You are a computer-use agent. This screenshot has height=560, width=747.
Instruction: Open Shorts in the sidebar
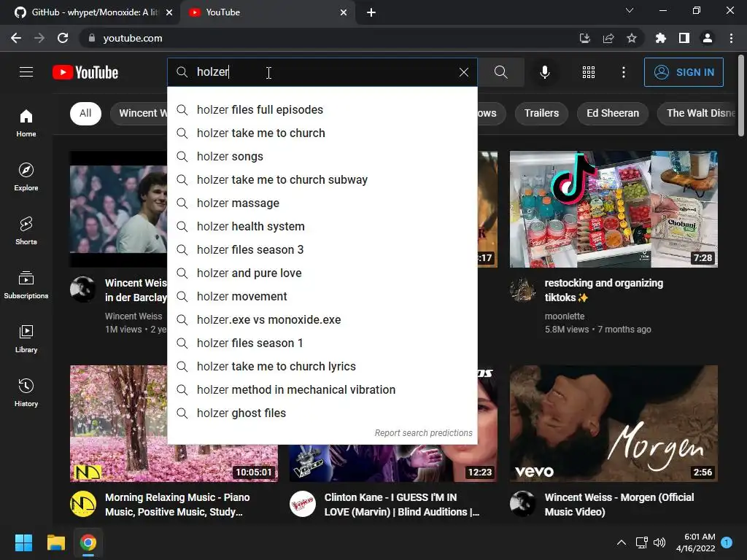(26, 231)
